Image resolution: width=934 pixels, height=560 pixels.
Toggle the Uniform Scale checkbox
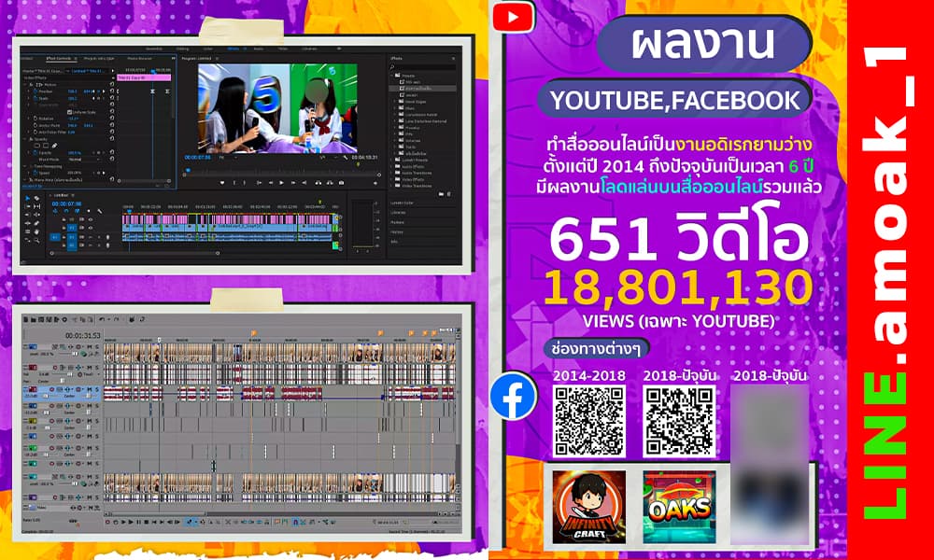coord(70,112)
